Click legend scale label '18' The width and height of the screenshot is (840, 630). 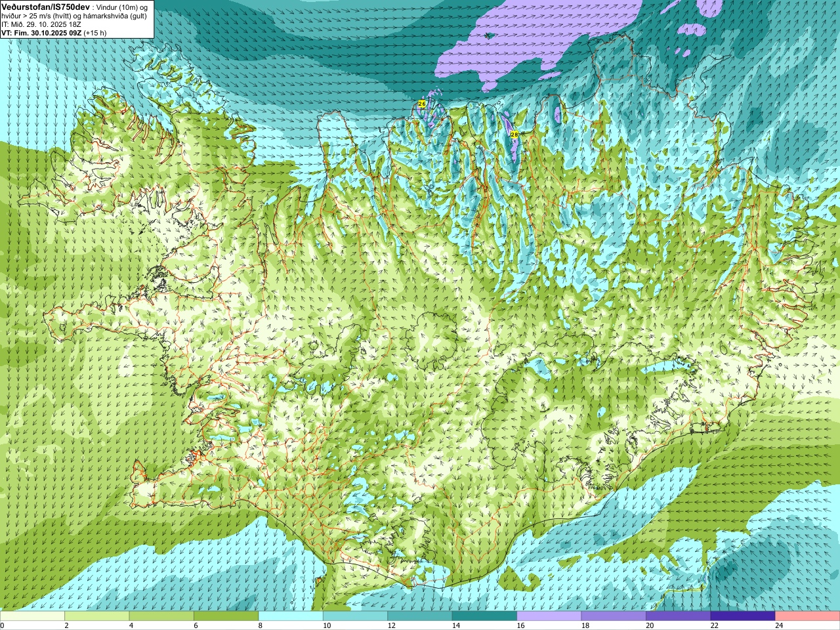click(x=585, y=625)
